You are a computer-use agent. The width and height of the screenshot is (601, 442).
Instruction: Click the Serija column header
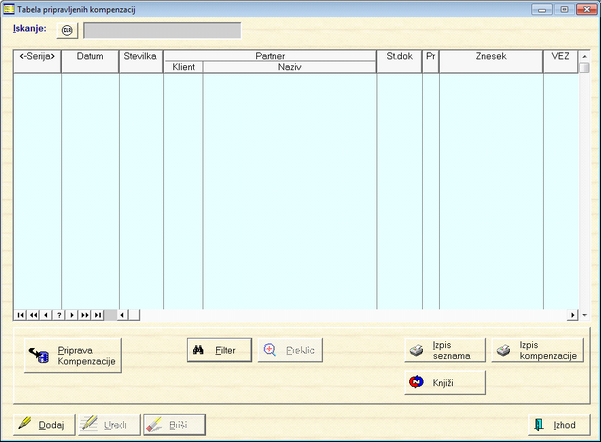[x=37, y=57]
